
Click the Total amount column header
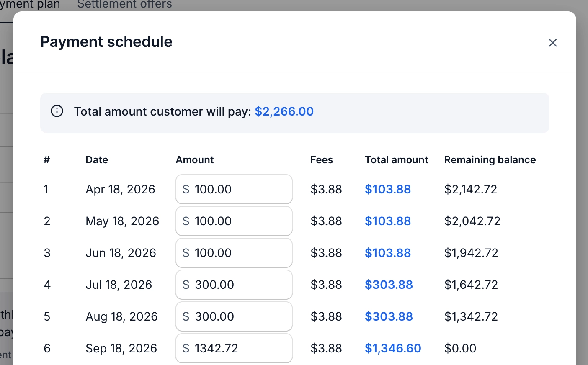(396, 160)
